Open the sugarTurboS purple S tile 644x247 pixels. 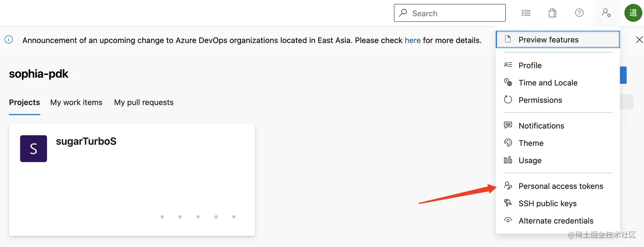(33, 148)
